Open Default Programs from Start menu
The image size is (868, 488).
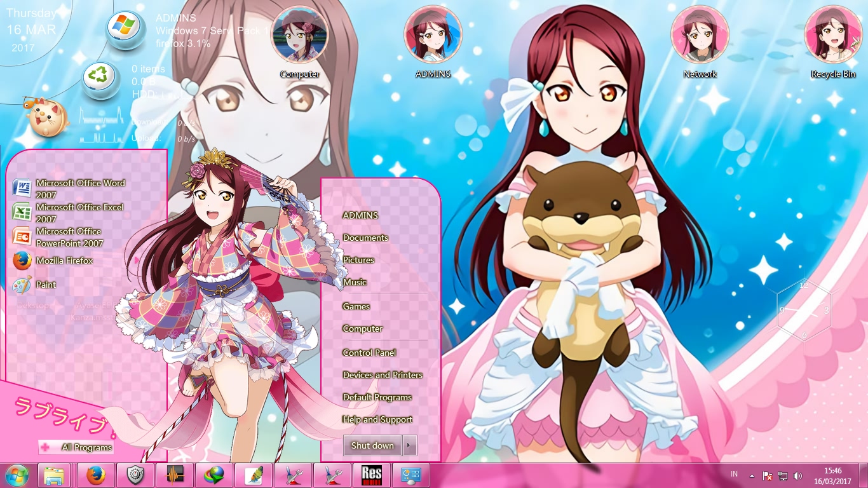coord(377,397)
